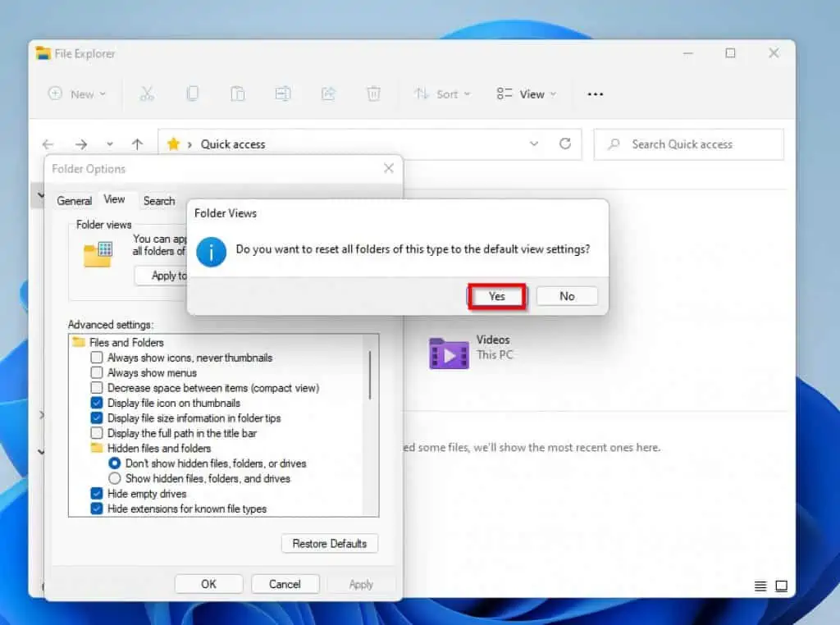Click the Rename icon in toolbar
Image resolution: width=840 pixels, height=625 pixels.
[283, 94]
